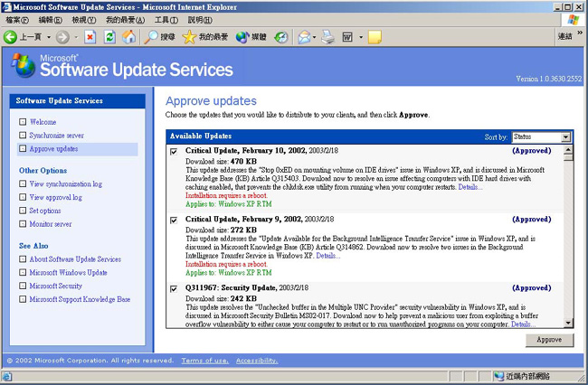Click the Print icon
The height and width of the screenshot is (385, 588).
(x=327, y=37)
